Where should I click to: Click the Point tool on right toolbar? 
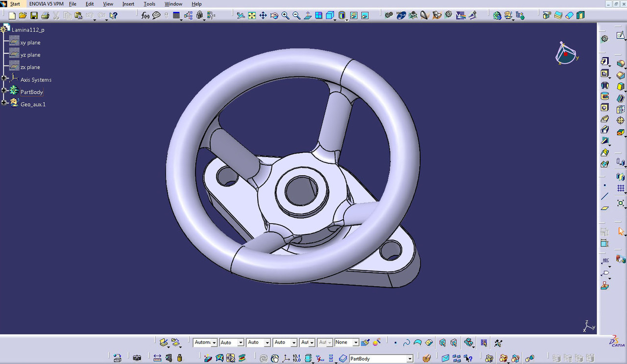tap(604, 185)
